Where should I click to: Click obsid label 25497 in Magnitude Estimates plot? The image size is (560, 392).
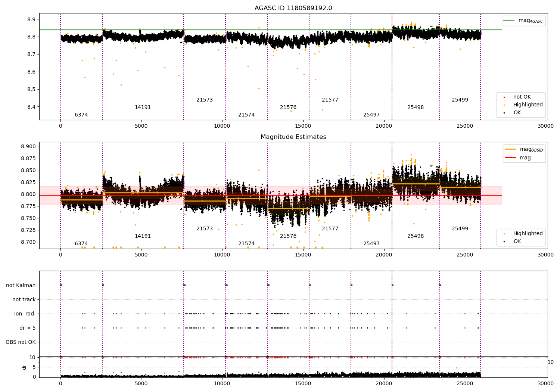pyautogui.click(x=371, y=244)
